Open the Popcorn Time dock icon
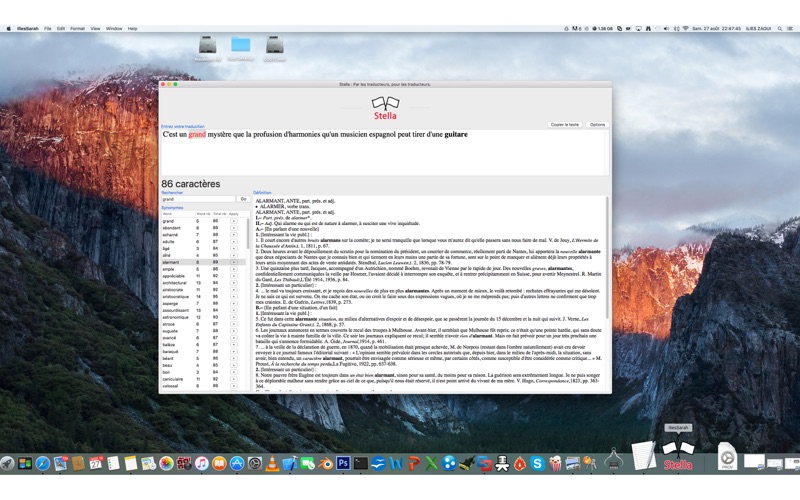This screenshot has height=500, width=800. coord(555,463)
